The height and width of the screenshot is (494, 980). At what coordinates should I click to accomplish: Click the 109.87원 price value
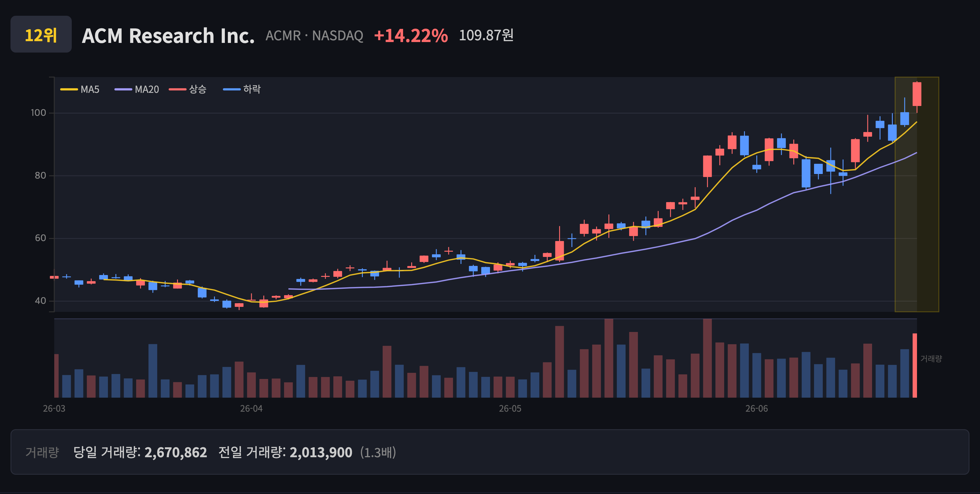coord(486,35)
